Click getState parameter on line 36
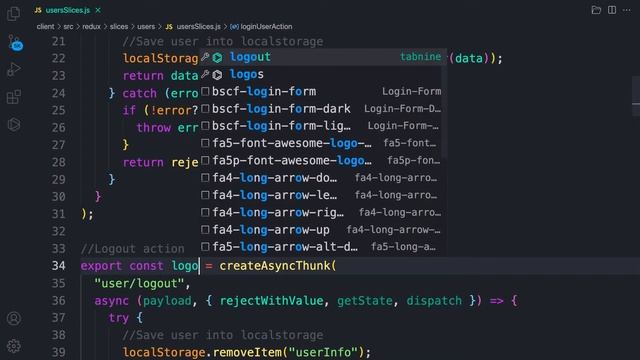 pyautogui.click(x=364, y=301)
